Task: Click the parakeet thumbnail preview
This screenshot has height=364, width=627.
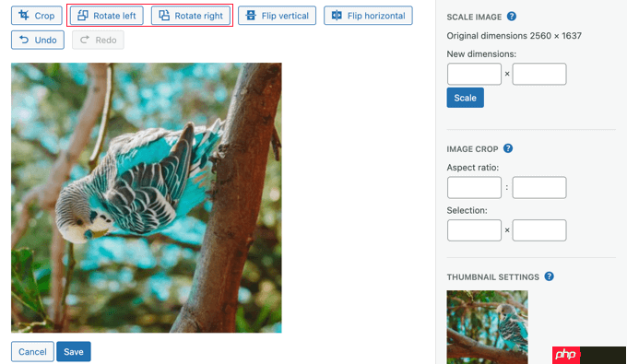Action: pyautogui.click(x=487, y=327)
